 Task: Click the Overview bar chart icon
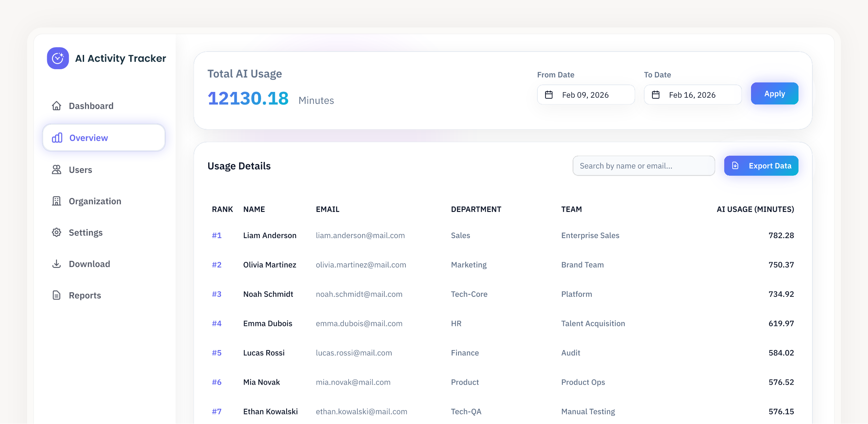(57, 138)
